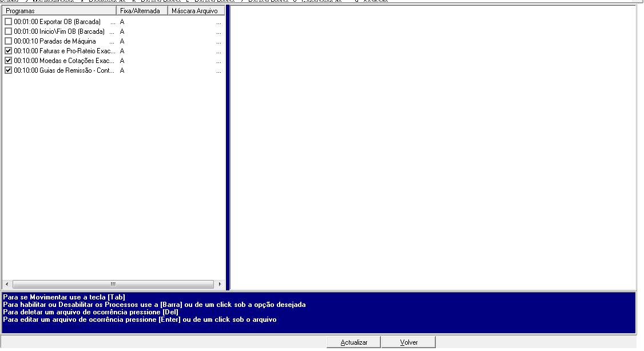The height and width of the screenshot is (351, 644).
Task: Uncheck the Guias de Remissão checkbox
Action: coord(8,70)
